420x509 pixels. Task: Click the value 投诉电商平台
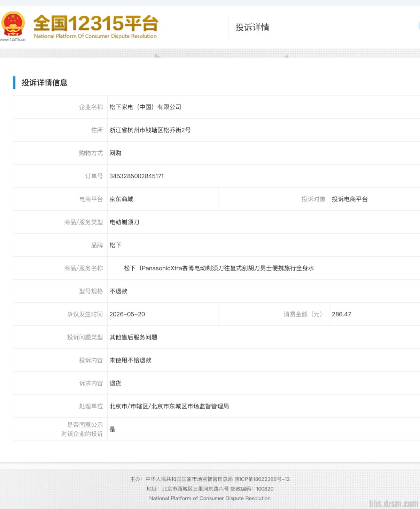click(x=350, y=199)
